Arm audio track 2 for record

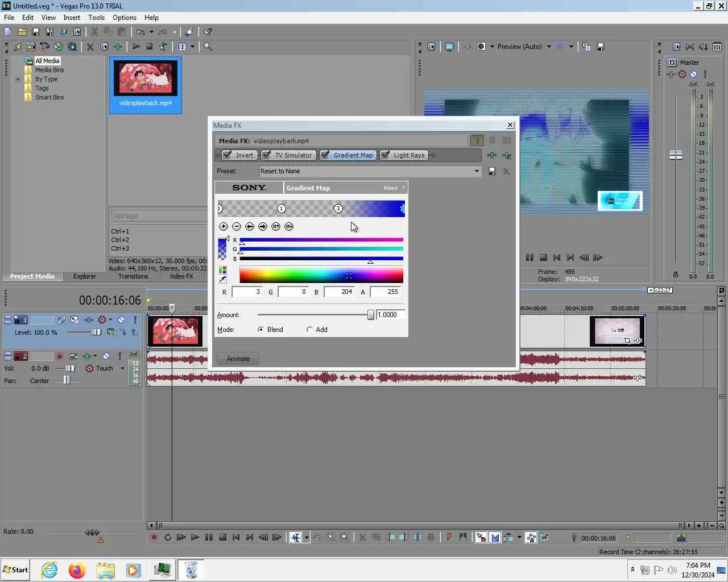pos(59,356)
